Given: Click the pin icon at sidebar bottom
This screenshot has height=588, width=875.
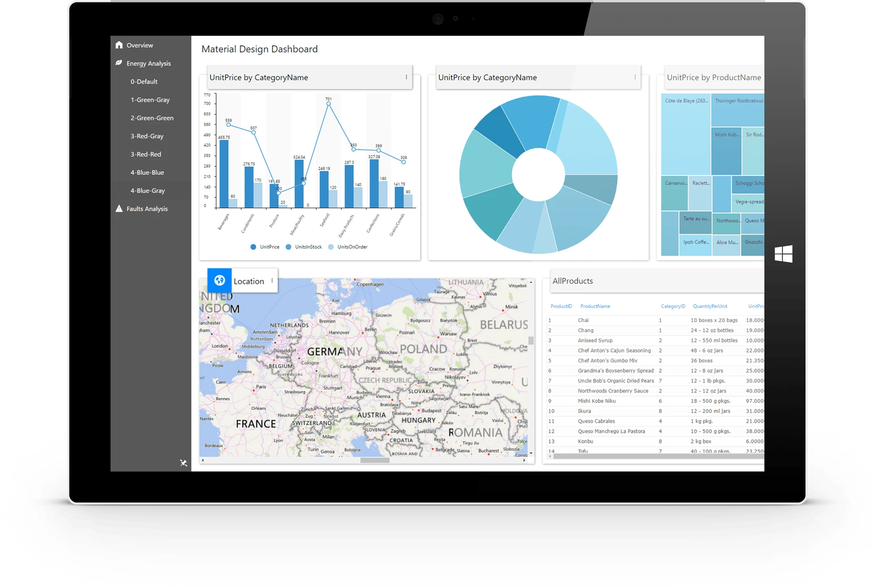Looking at the screenshot, I should pos(184,463).
